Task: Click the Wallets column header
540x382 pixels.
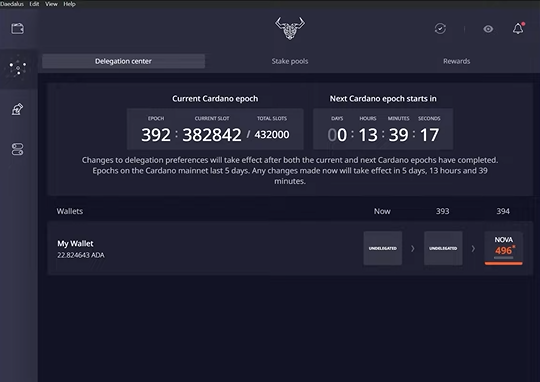Action: (70, 211)
